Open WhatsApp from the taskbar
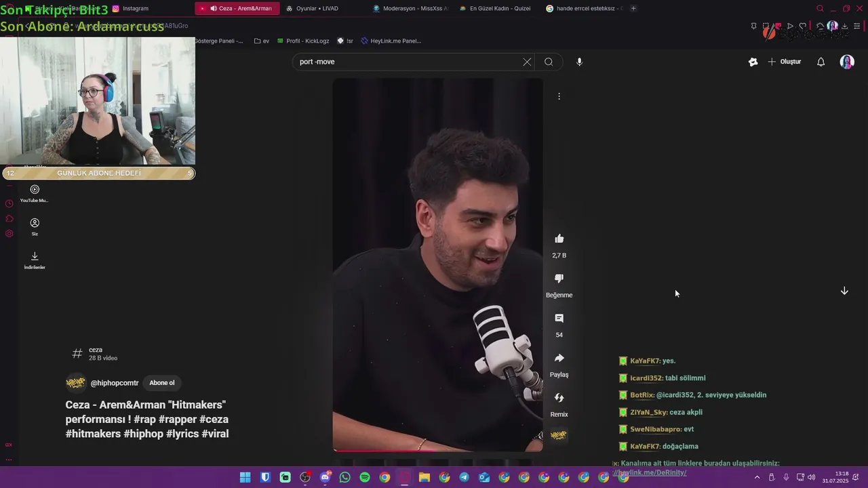Screen dimensions: 868x488 [344, 477]
